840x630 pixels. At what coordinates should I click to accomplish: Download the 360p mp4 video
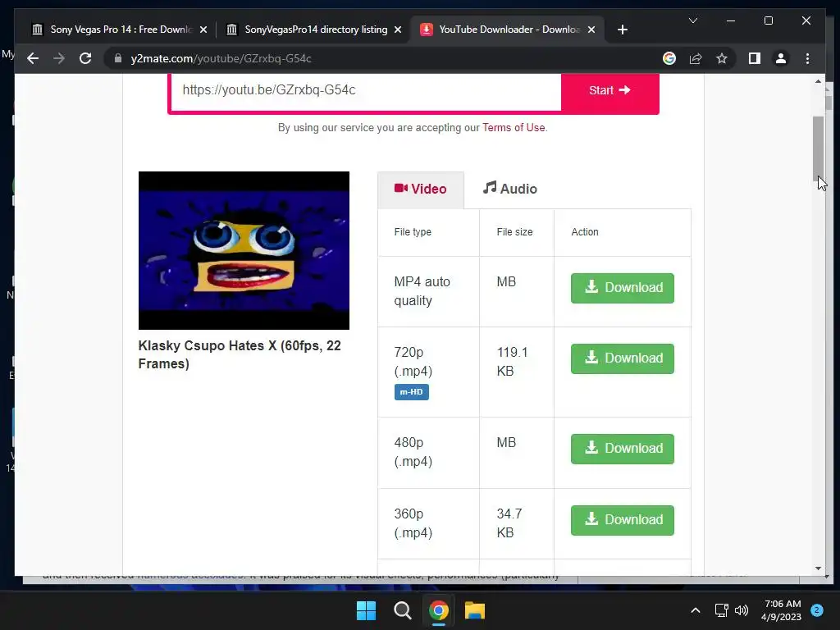pyautogui.click(x=622, y=519)
